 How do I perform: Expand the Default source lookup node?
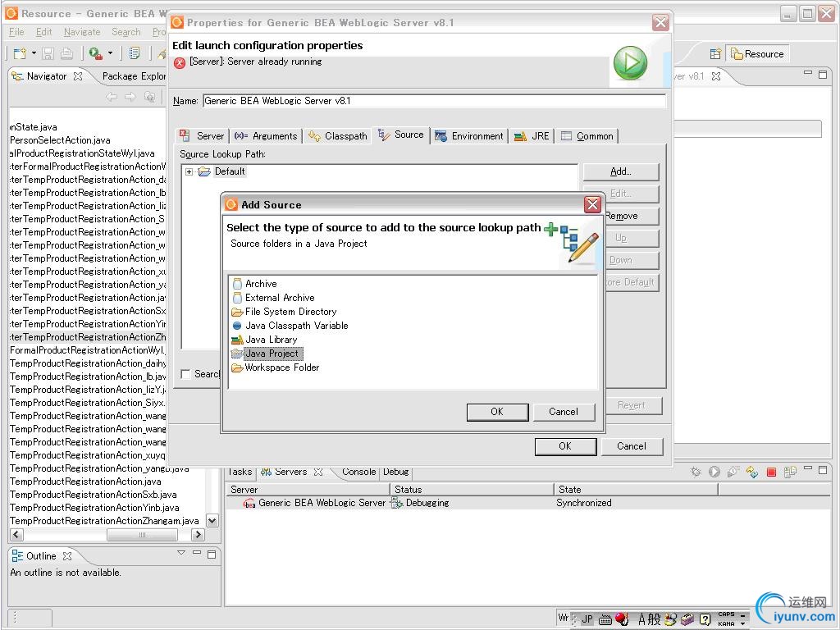189,172
